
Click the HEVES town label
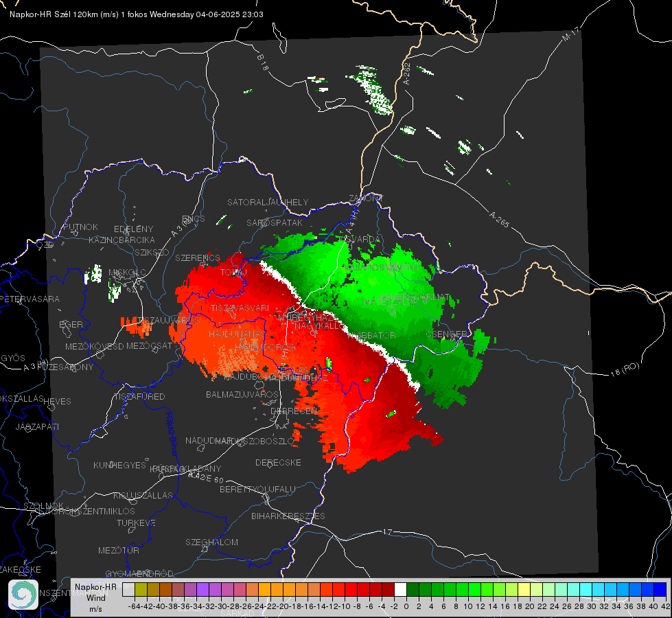point(57,402)
